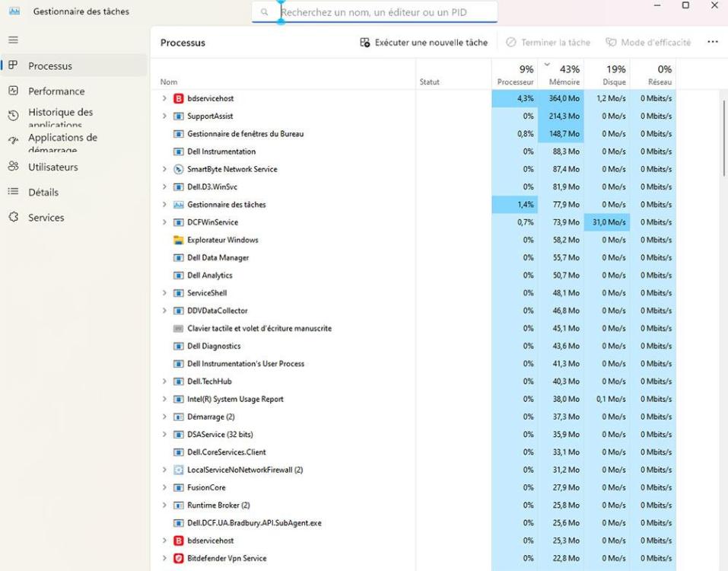The height and width of the screenshot is (571, 728).
Task: Click the red bdservicehost icon at top
Action: (x=179, y=98)
